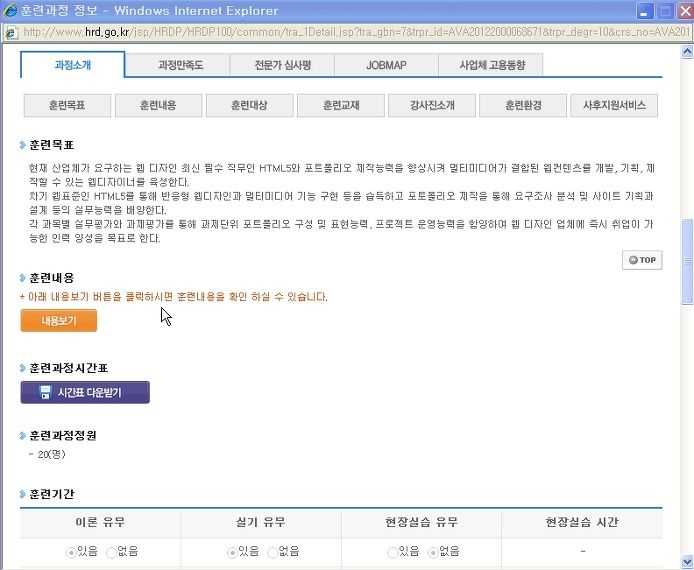Jump to 훈련목표 section button
694x570 pixels.
(67, 105)
